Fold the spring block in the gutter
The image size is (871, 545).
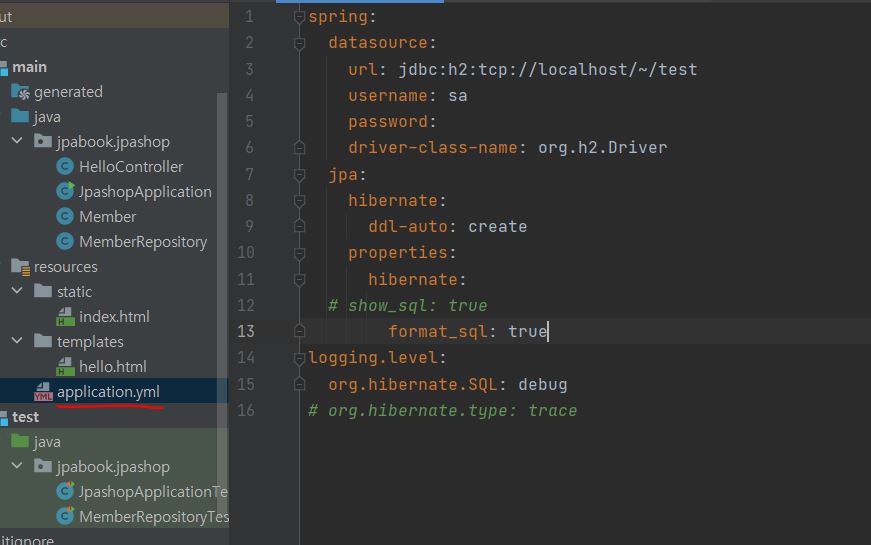click(x=299, y=17)
